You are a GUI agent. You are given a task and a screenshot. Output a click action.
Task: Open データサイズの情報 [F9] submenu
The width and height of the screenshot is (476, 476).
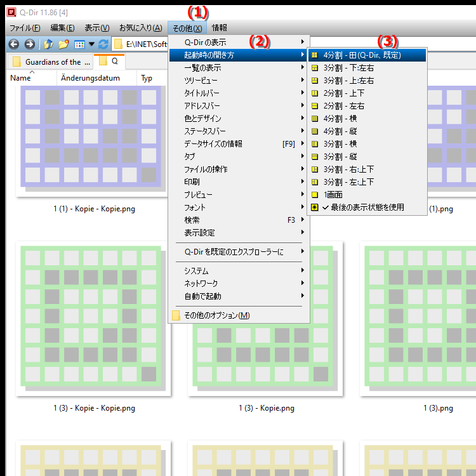click(x=239, y=144)
